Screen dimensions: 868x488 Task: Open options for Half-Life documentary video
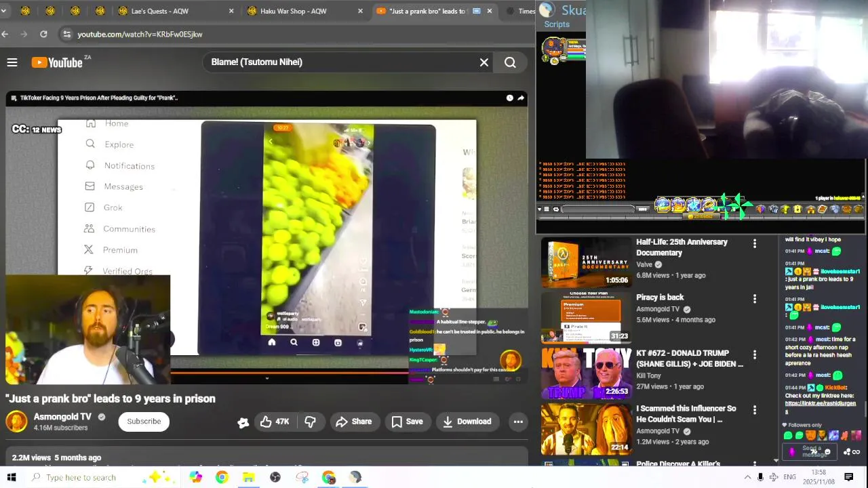(755, 243)
